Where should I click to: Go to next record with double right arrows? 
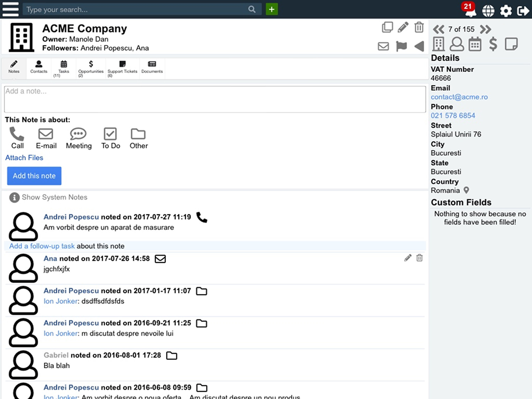click(x=485, y=29)
